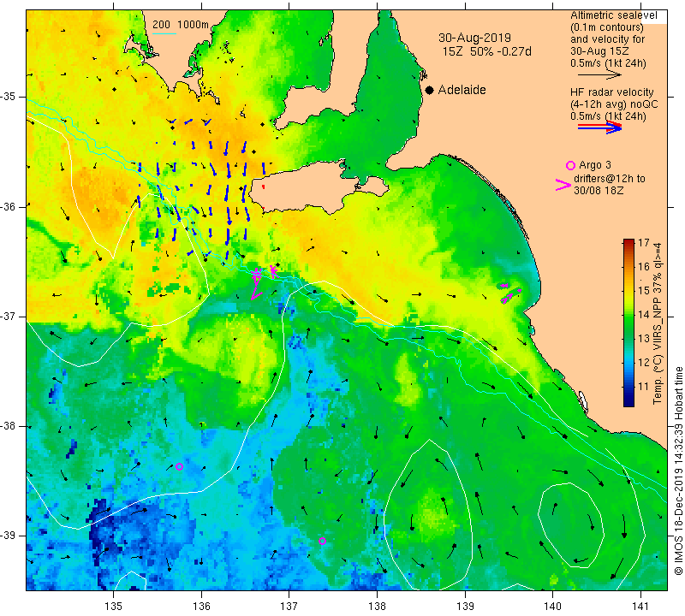Click the Argo float circle near 39S 137.4E
Viewport: 685px width, 616px height.
coord(323,541)
